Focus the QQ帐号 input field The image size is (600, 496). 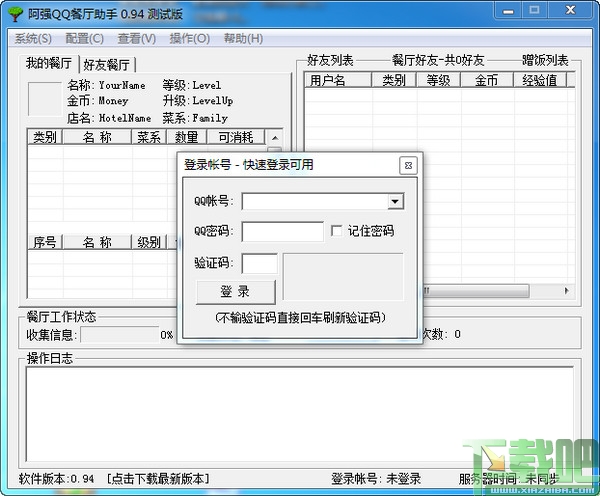(315, 201)
